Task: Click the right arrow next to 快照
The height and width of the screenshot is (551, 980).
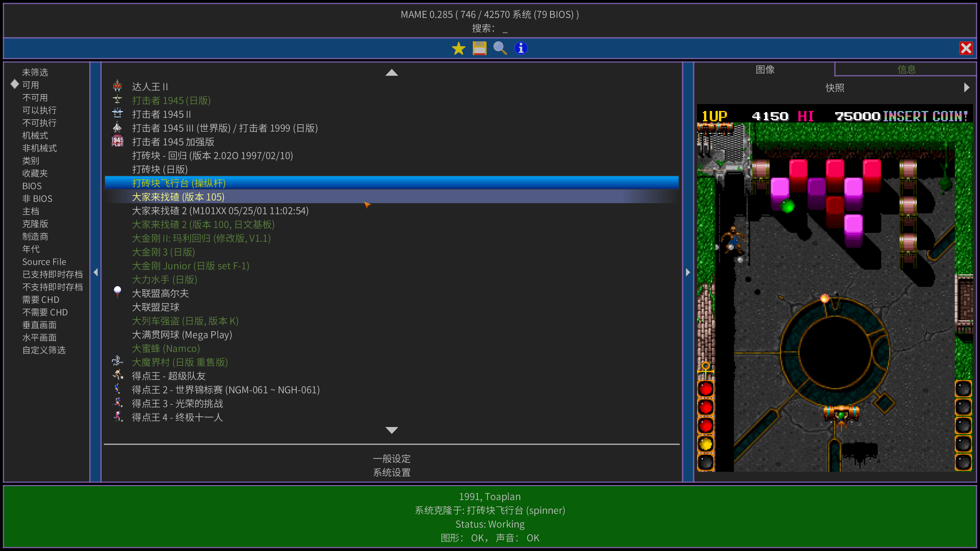Action: coord(967,88)
